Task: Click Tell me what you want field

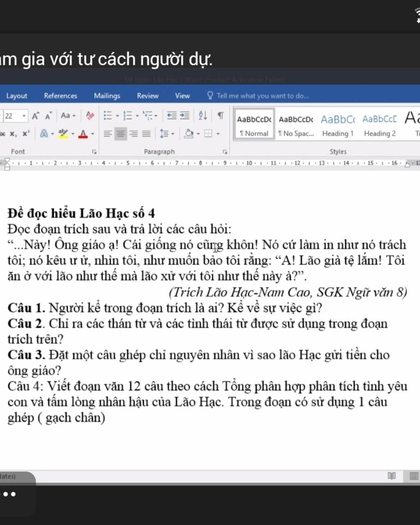Action: [x=258, y=96]
